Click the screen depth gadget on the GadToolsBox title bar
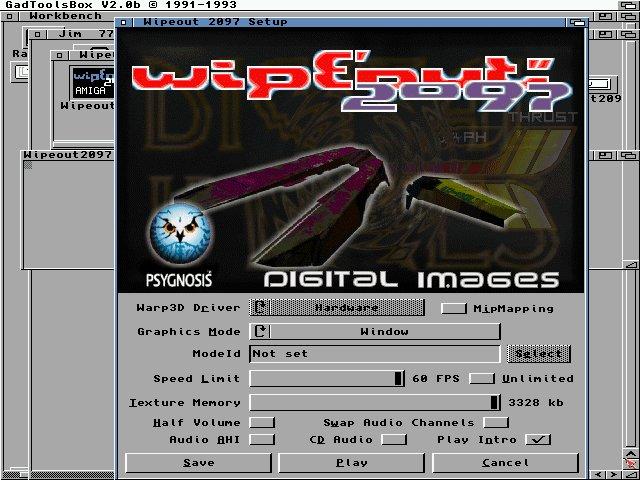 click(629, 5)
